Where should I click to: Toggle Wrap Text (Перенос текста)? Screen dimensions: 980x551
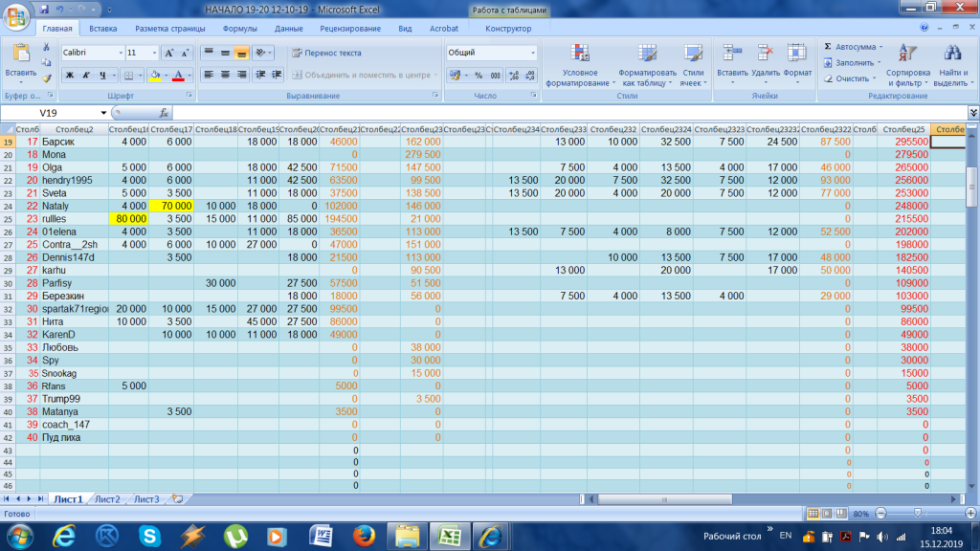326,53
